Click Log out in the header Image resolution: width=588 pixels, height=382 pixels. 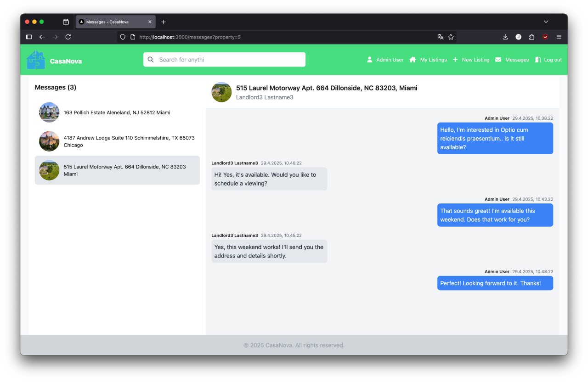pyautogui.click(x=548, y=60)
